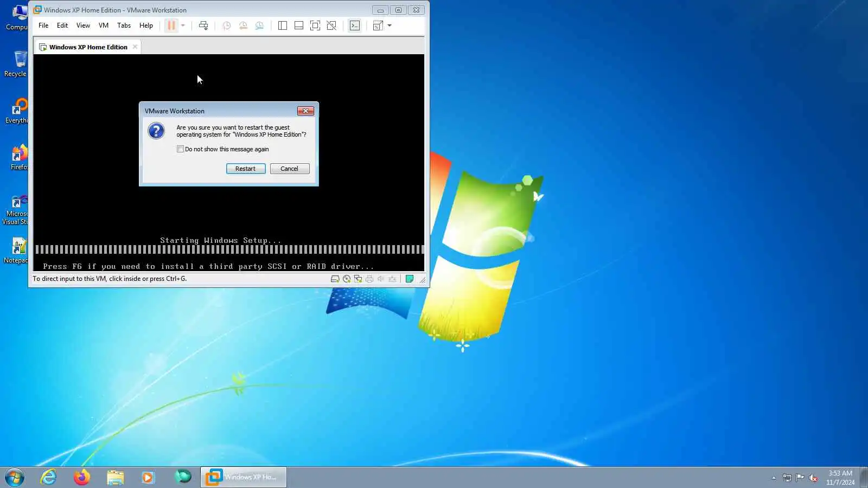Click the Revert to Snapshot toolbar icon

[243, 25]
